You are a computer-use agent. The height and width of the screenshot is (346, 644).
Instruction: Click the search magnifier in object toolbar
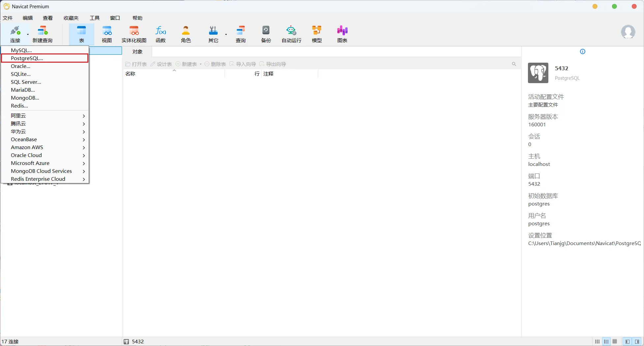(x=514, y=64)
